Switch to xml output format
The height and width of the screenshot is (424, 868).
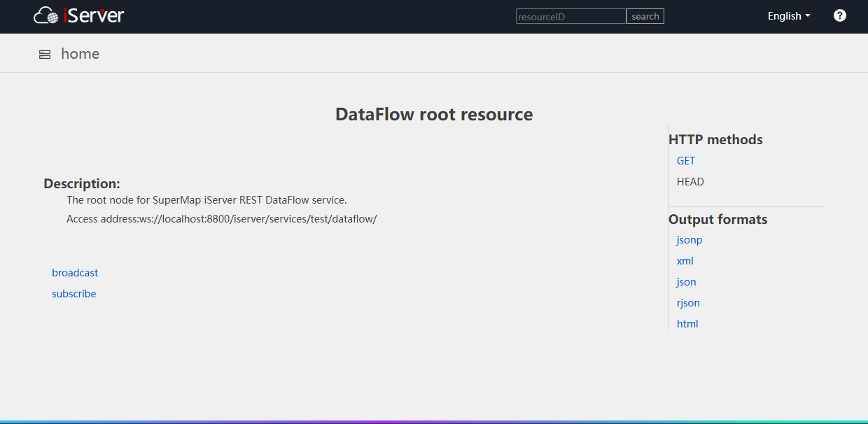(x=685, y=261)
